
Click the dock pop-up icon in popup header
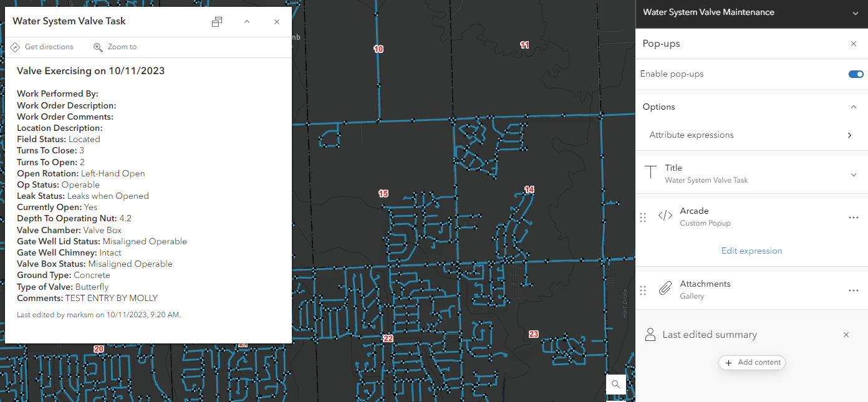(x=217, y=21)
